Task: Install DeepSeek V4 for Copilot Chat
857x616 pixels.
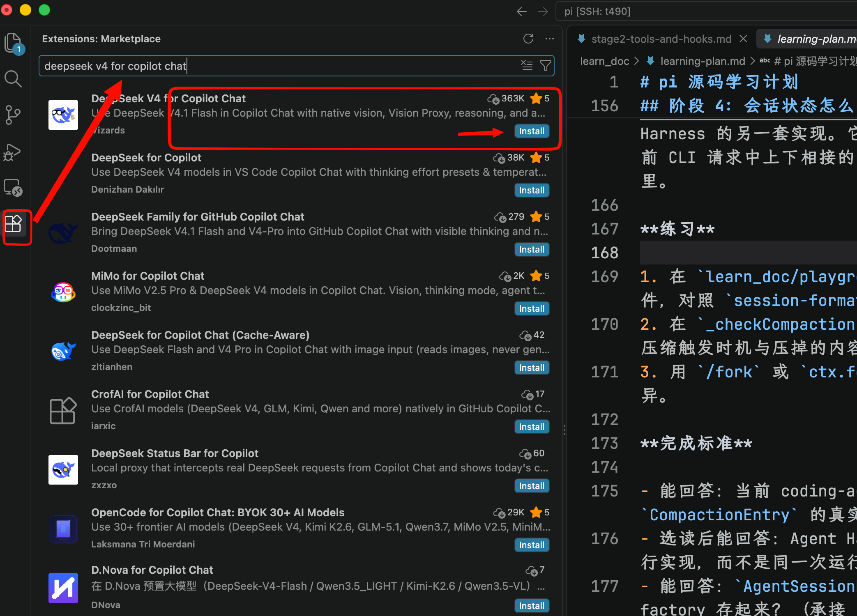Action: 532,131
